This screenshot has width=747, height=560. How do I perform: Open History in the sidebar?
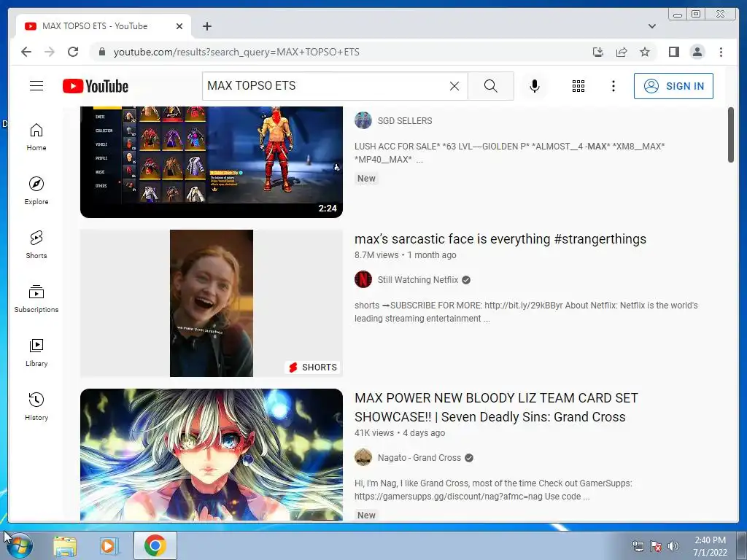(36, 406)
